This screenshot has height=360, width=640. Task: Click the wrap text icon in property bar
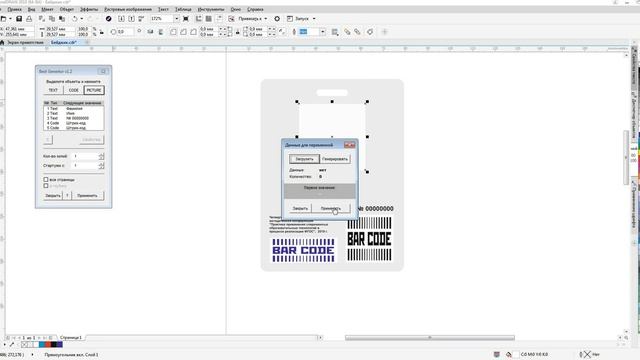[335, 32]
